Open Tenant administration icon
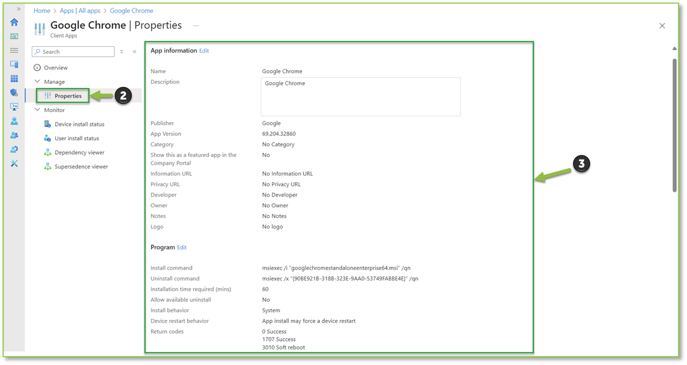This screenshot has height=365, width=687. click(14, 149)
